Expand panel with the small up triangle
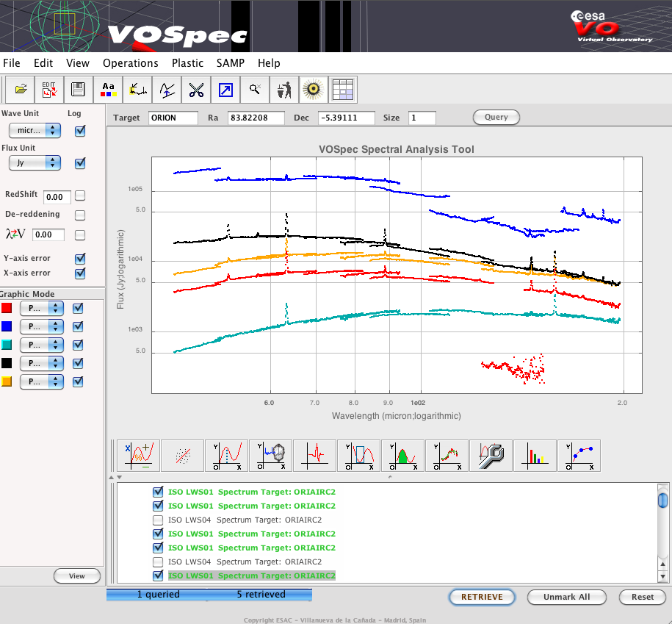 pyautogui.click(x=112, y=477)
